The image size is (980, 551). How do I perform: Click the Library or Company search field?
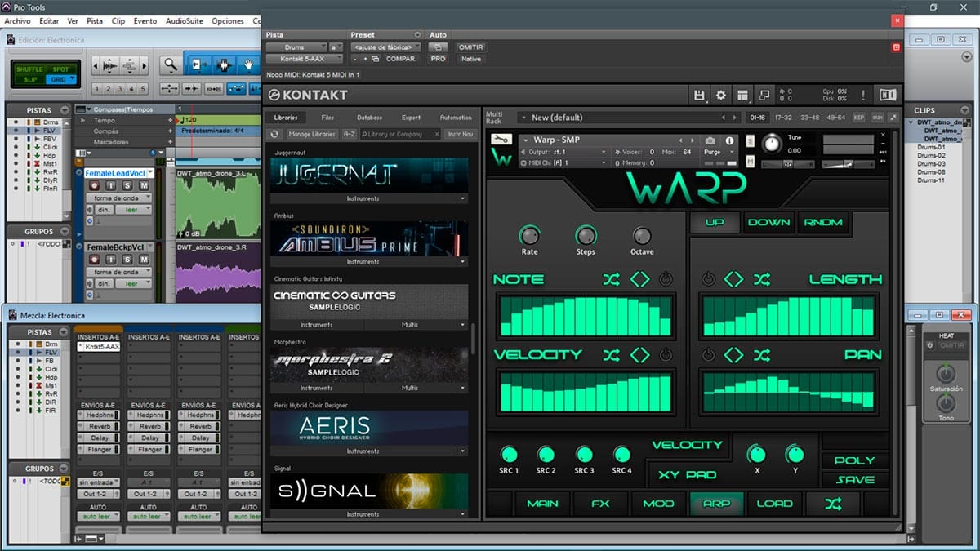pos(399,134)
